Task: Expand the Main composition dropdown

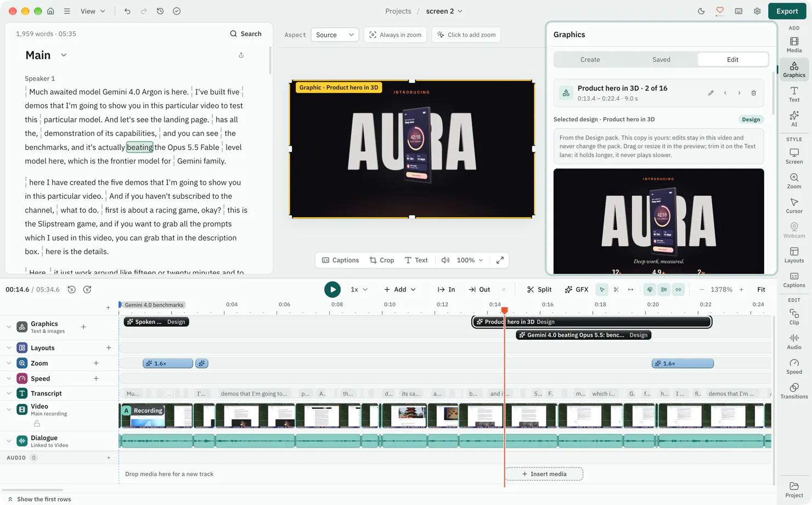Action: (x=64, y=55)
